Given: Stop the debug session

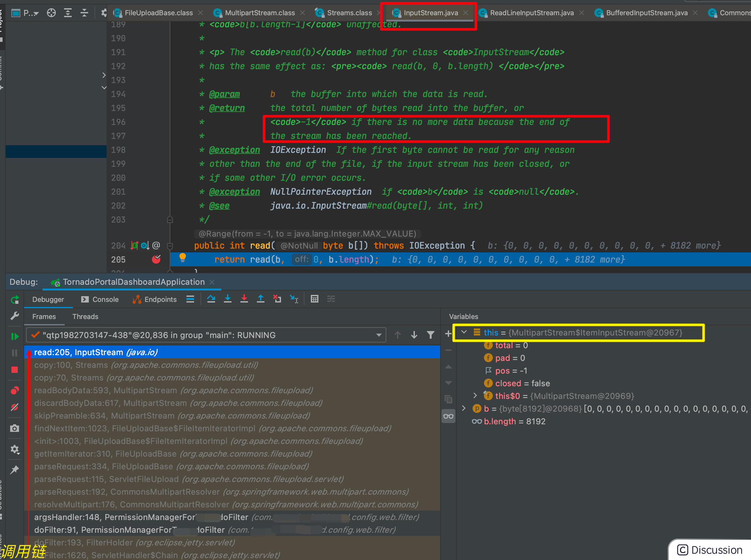Looking at the screenshot, I should tap(15, 370).
